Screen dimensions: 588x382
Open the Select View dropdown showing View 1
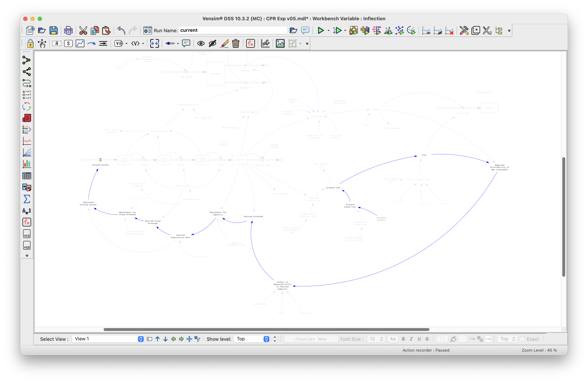point(108,339)
